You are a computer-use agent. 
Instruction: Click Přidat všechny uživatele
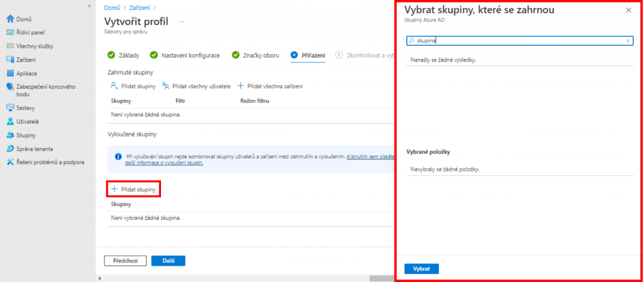point(196,86)
